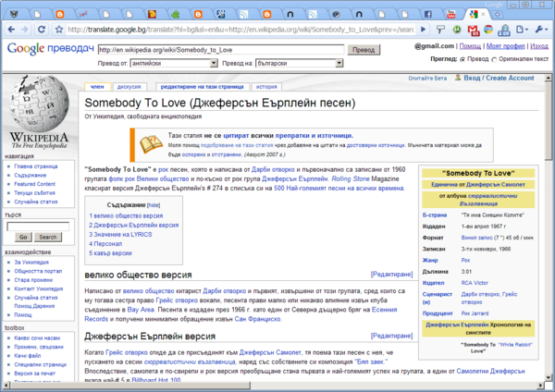Open the Опитайте Бета link
The width and height of the screenshot is (555, 392).
[427, 79]
